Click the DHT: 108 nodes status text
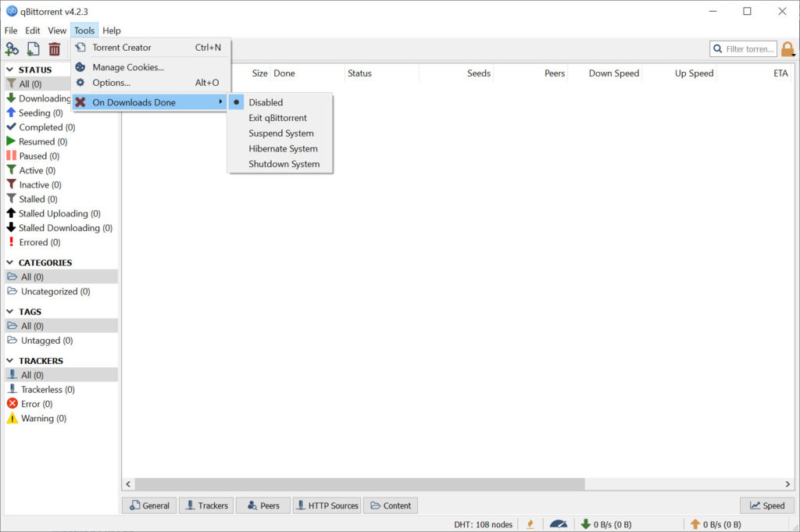Viewport: 800px width, 532px height. 483,524
